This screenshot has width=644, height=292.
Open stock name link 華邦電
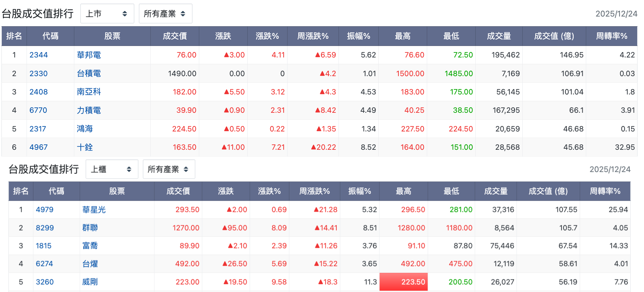coord(89,55)
